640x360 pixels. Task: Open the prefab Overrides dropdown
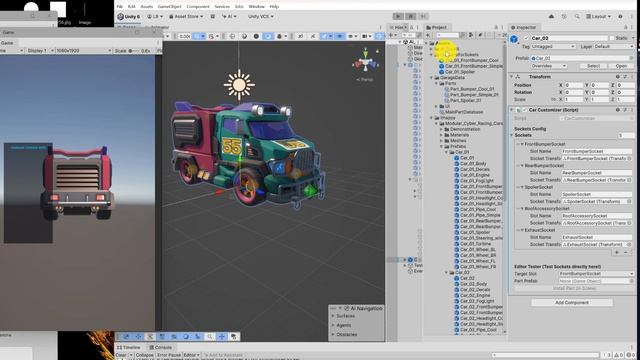(x=548, y=66)
